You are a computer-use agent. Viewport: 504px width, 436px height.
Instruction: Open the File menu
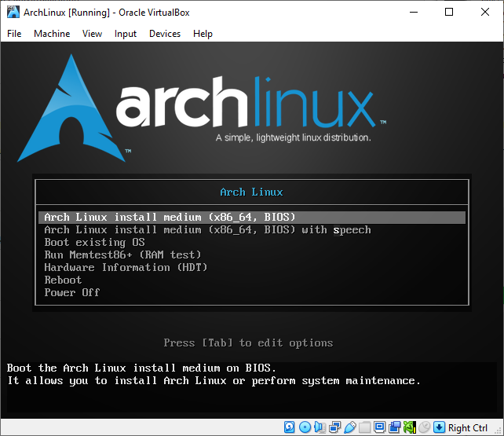click(14, 34)
